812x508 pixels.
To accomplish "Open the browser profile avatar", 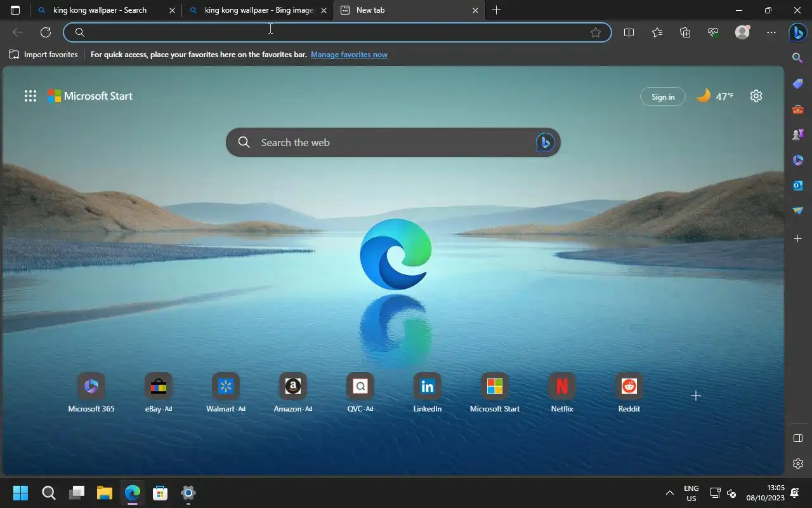I will pyautogui.click(x=742, y=32).
